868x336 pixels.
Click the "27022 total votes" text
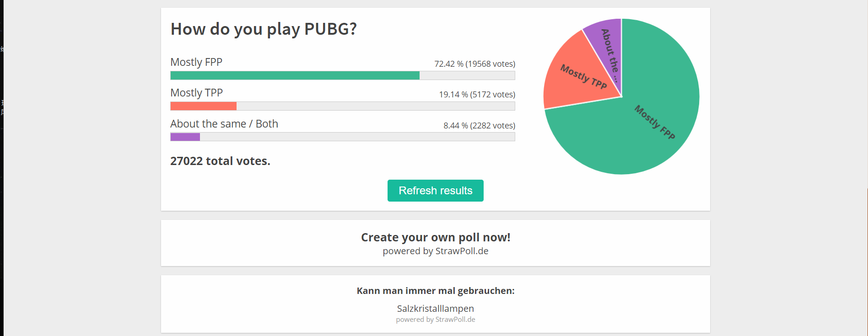click(x=221, y=161)
